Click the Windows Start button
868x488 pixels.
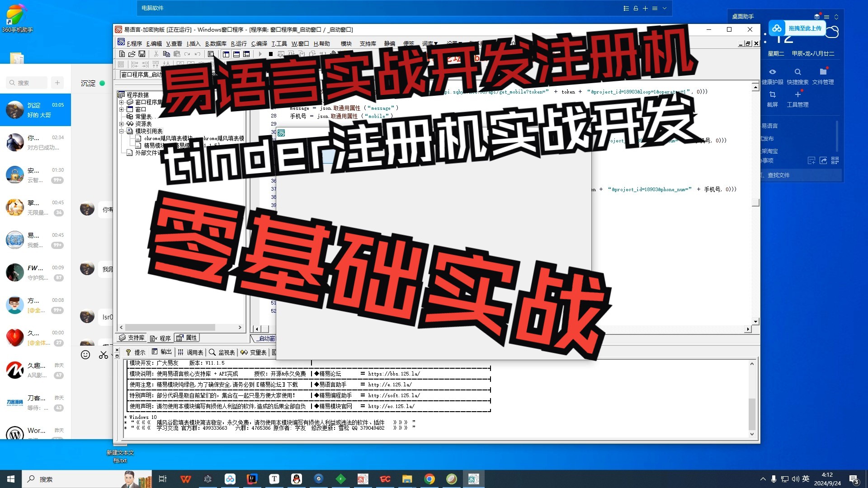tap(11, 479)
